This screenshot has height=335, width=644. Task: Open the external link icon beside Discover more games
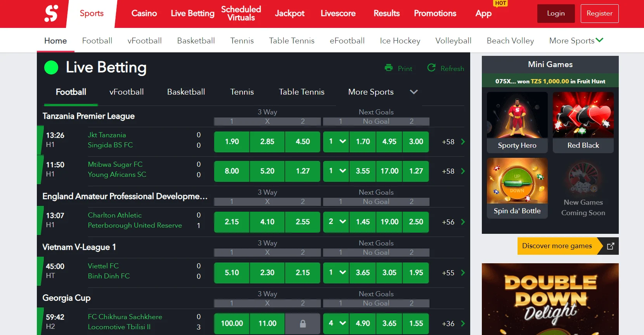point(610,246)
